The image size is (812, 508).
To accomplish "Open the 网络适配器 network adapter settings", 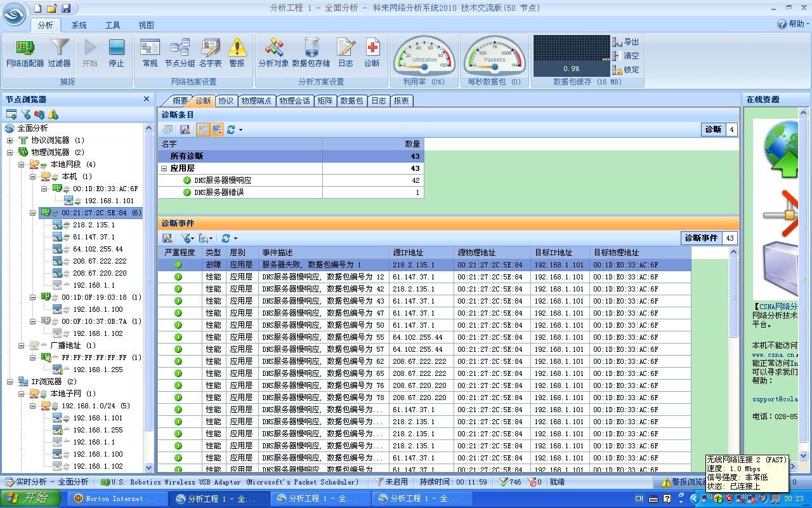I will [x=25, y=52].
